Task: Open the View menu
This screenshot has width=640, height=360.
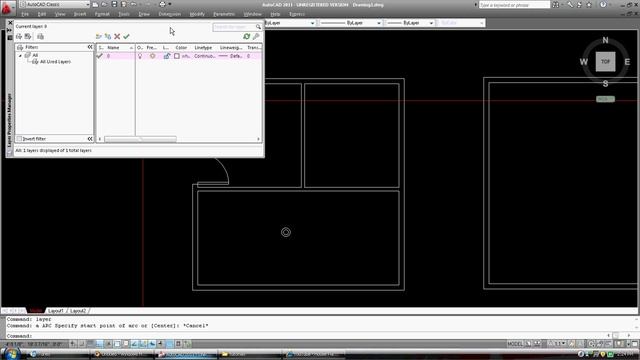Action: [x=60, y=14]
